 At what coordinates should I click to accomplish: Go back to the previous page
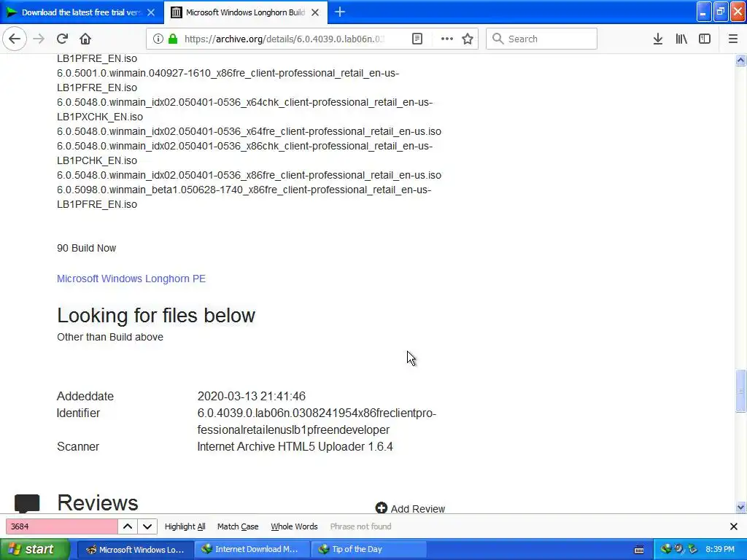15,39
